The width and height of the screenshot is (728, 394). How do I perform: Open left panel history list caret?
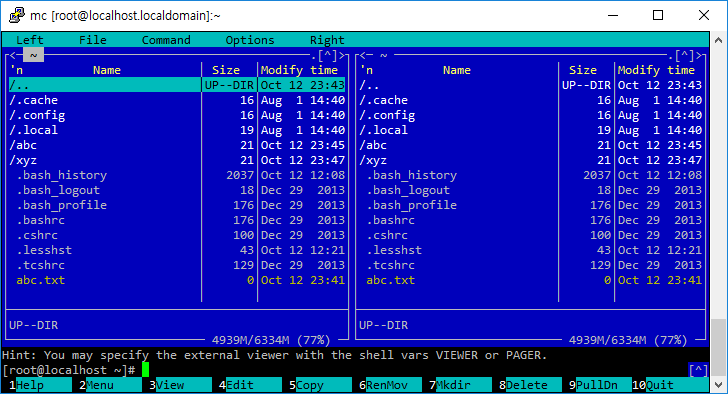[x=328, y=56]
